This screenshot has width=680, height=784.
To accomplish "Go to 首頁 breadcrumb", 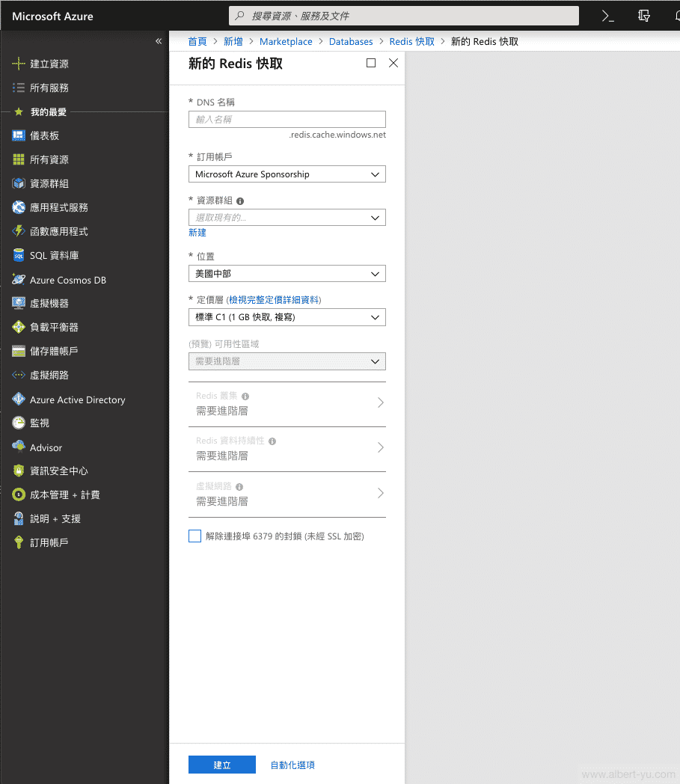I will (197, 41).
